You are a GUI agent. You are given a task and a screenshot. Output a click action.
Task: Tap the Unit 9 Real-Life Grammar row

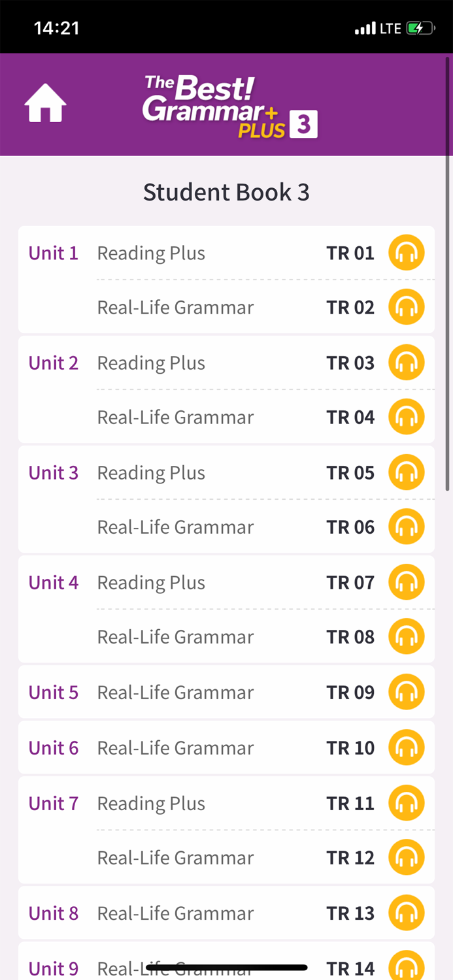175,968
